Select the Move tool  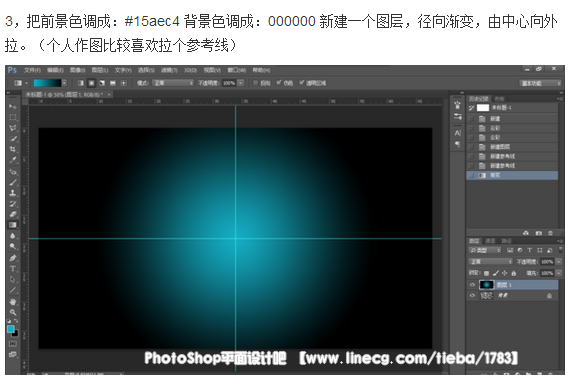pyautogui.click(x=13, y=107)
